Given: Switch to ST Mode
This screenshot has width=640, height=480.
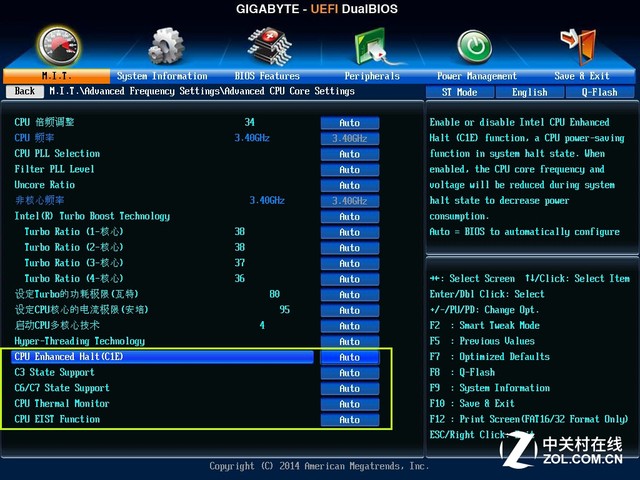Looking at the screenshot, I should point(460,92).
